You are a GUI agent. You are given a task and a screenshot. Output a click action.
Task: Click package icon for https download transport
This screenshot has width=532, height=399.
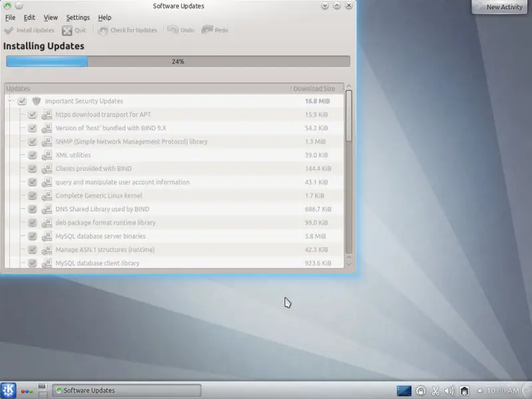coord(47,114)
